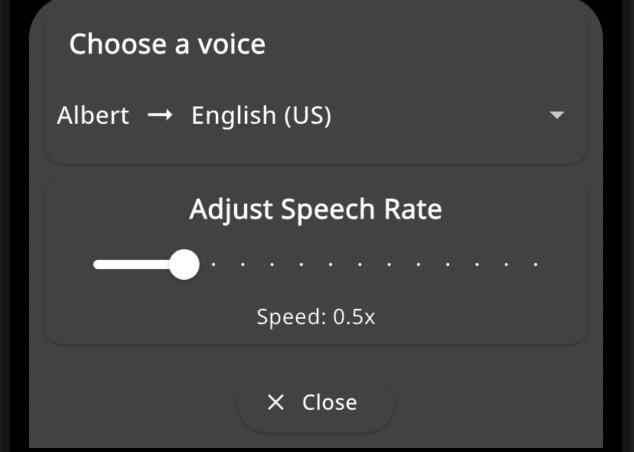The width and height of the screenshot is (634, 452).
Task: Click the second-to-last speech rate slider tick
Action: click(507, 265)
